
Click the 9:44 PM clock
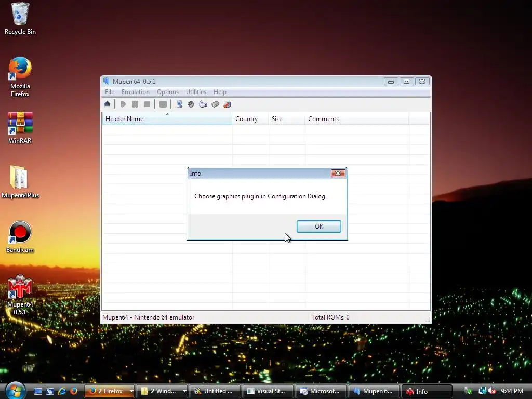512,391
